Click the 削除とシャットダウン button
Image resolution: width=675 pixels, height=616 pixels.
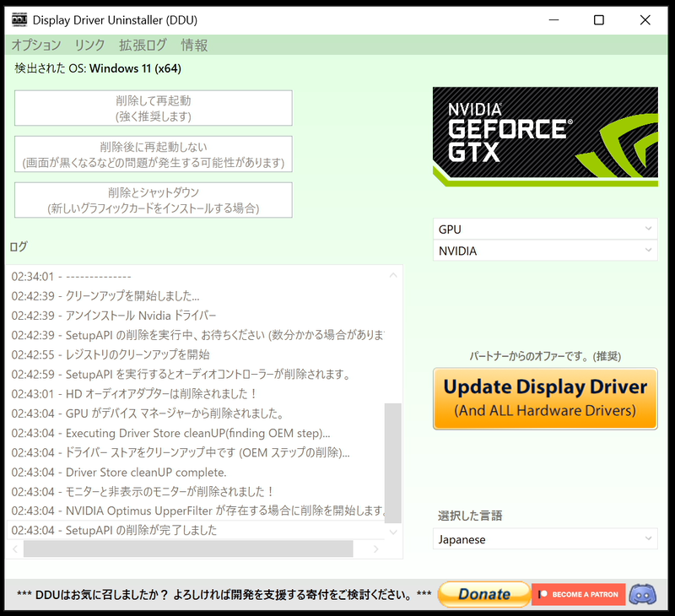tap(152, 199)
